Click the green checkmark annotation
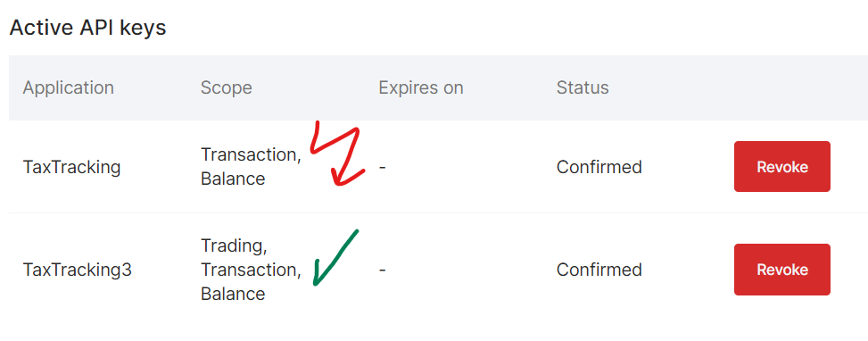868x341 pixels. coord(335,257)
